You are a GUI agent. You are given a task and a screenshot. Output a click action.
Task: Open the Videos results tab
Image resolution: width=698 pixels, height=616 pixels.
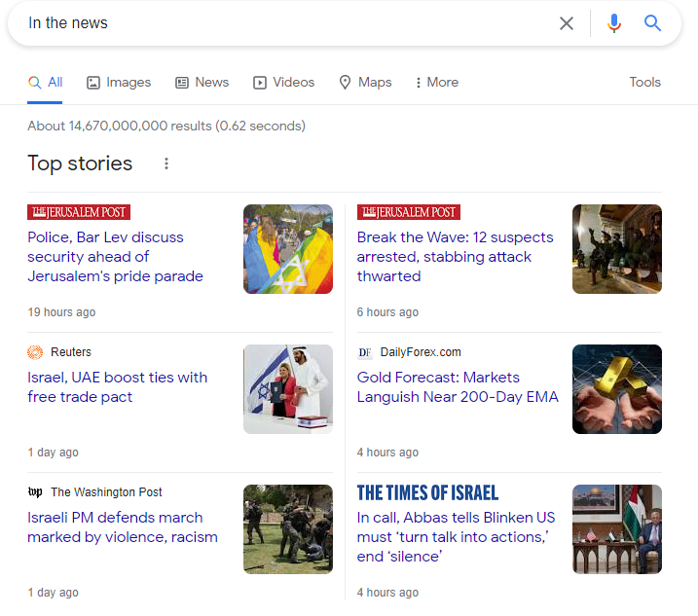click(284, 83)
